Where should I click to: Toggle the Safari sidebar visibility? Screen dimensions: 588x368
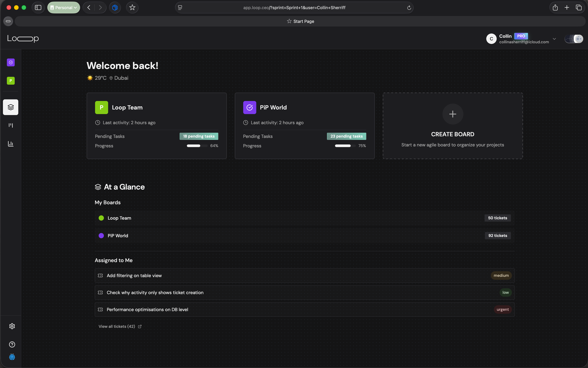38,7
